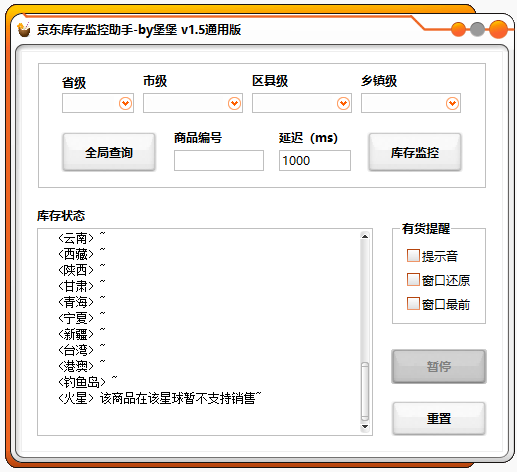Click the scrollbar up arrow in 库存状态 list
Screen dimensions: 517x472
(x=365, y=236)
